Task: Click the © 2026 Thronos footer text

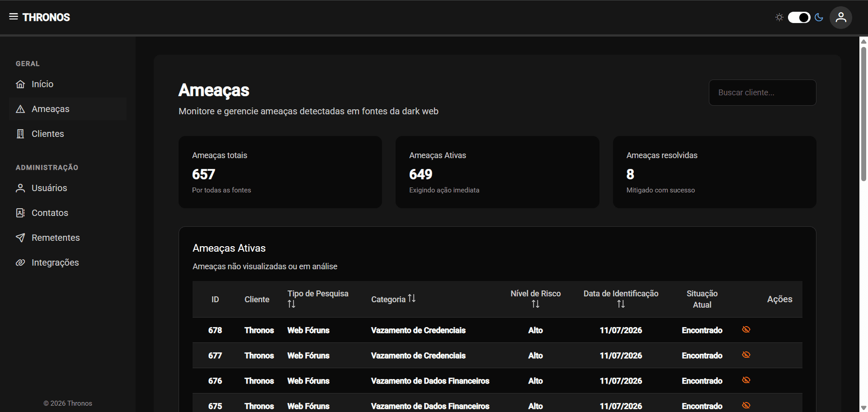Action: pos(68,403)
